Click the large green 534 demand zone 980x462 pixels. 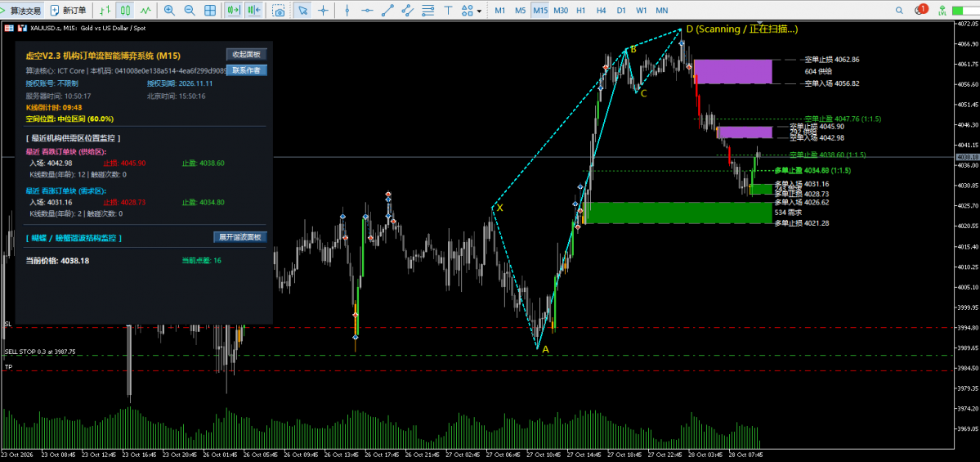[x=678, y=213]
